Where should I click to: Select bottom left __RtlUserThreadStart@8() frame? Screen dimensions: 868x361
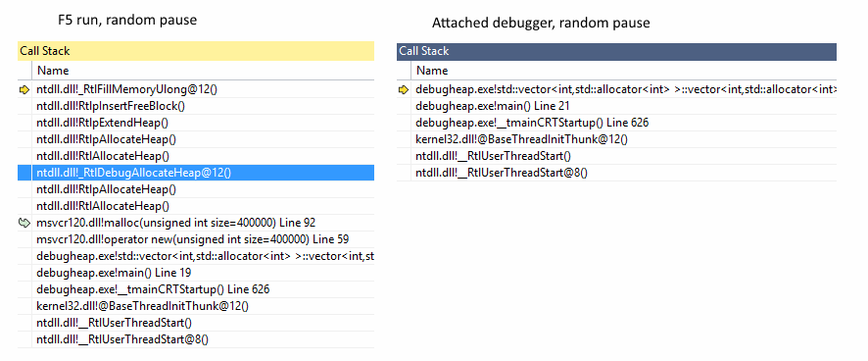click(x=196, y=339)
